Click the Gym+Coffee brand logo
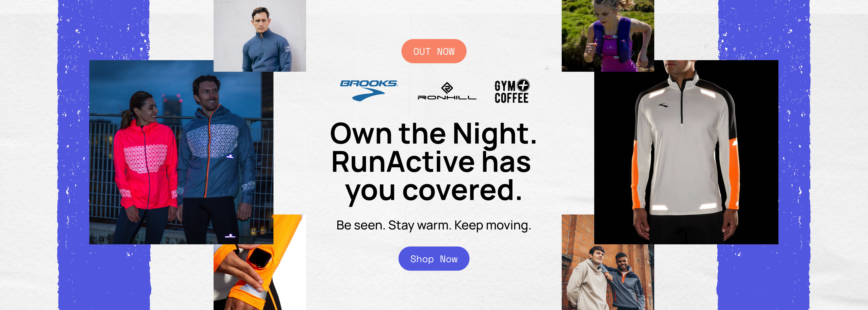Screen dimensions: 868x310 pos(512,91)
